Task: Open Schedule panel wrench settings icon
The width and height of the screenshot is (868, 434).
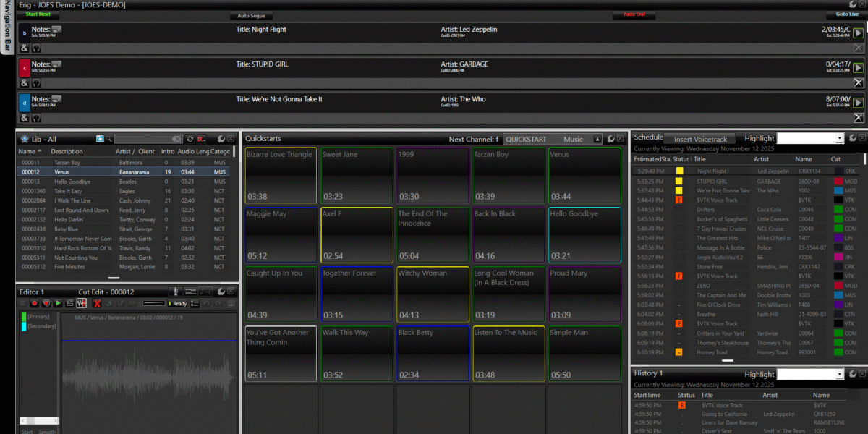Action: click(x=853, y=138)
